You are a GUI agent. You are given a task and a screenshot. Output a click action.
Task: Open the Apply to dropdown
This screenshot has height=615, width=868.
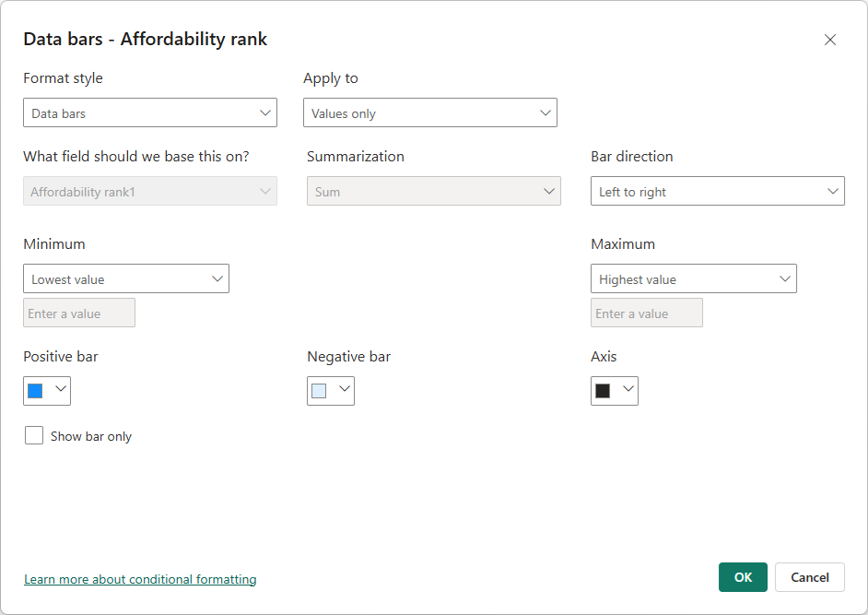(429, 112)
